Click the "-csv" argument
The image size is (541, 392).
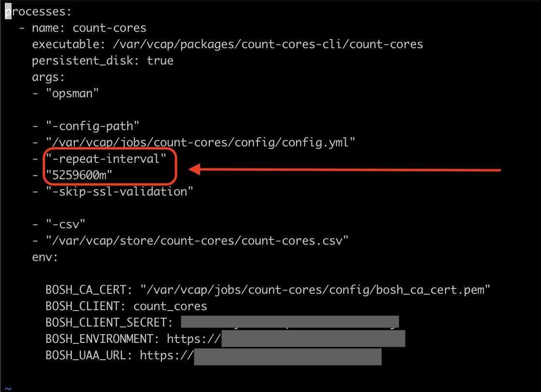point(65,224)
